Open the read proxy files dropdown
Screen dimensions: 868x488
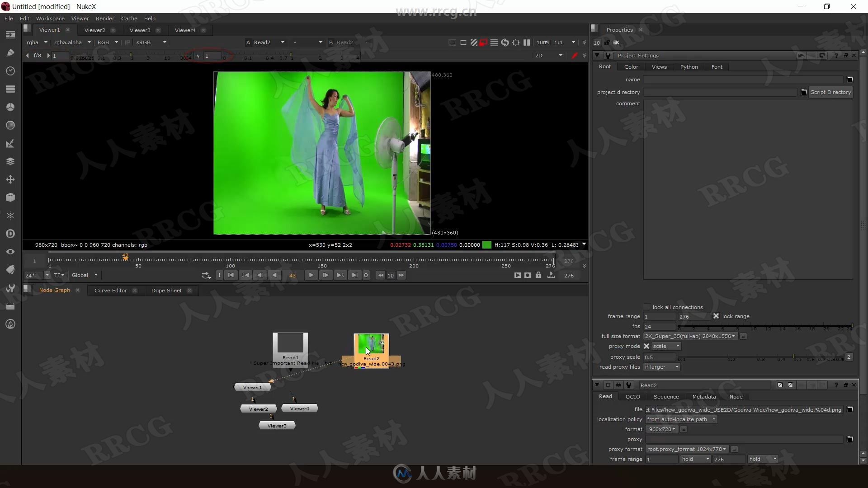coord(662,367)
